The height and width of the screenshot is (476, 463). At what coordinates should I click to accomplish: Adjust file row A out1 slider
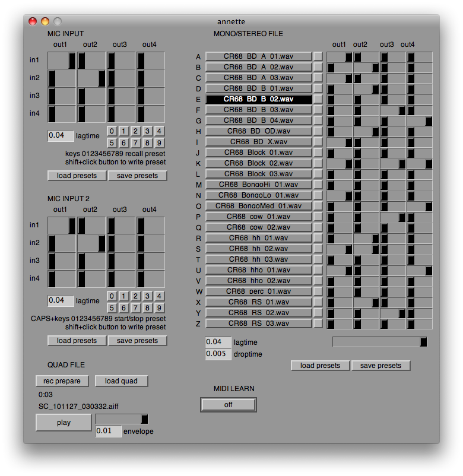(340, 57)
